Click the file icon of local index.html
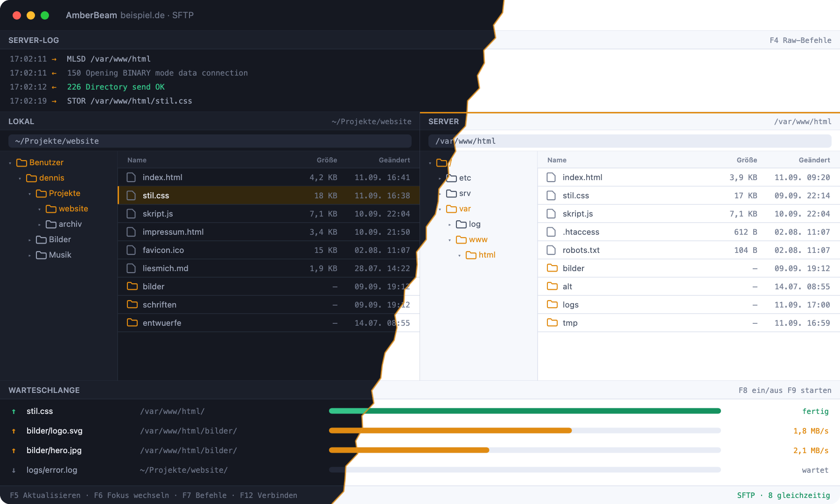Image resolution: width=840 pixels, height=504 pixels. [x=131, y=177]
